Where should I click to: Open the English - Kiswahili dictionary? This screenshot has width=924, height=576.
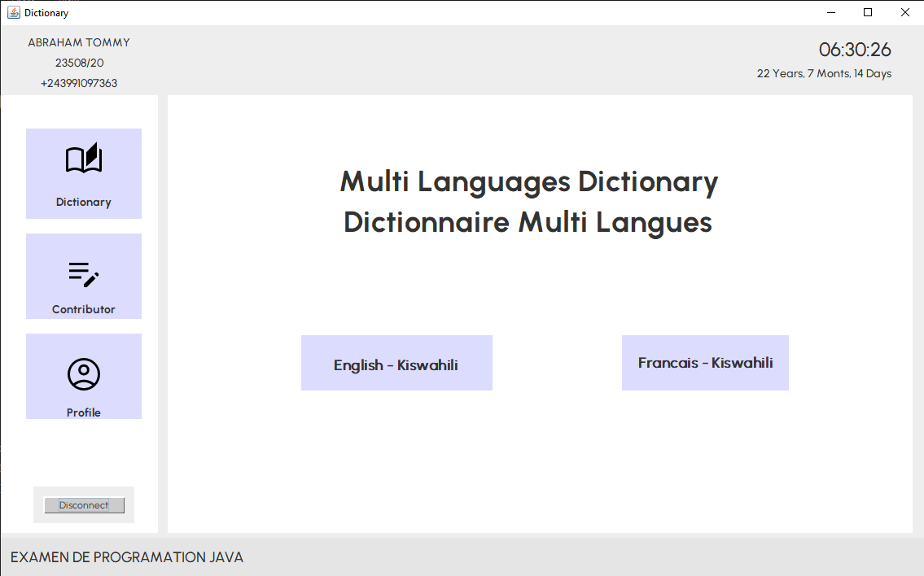pyautogui.click(x=396, y=363)
